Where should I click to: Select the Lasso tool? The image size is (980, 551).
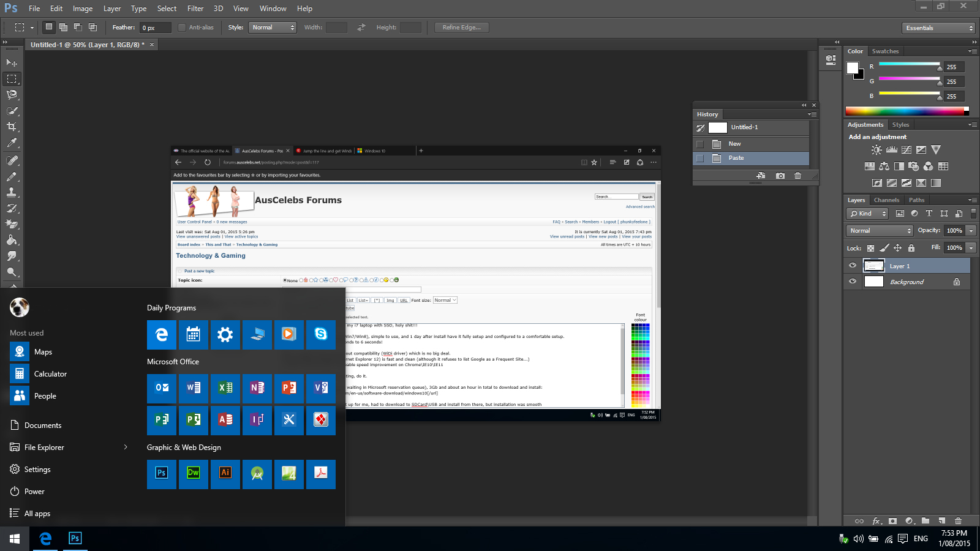tap(12, 95)
